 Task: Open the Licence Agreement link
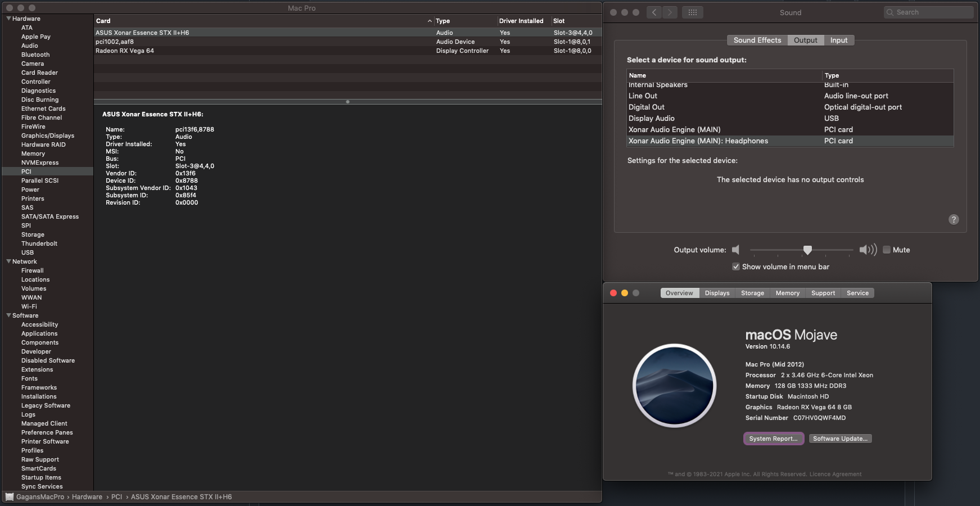pyautogui.click(x=835, y=475)
